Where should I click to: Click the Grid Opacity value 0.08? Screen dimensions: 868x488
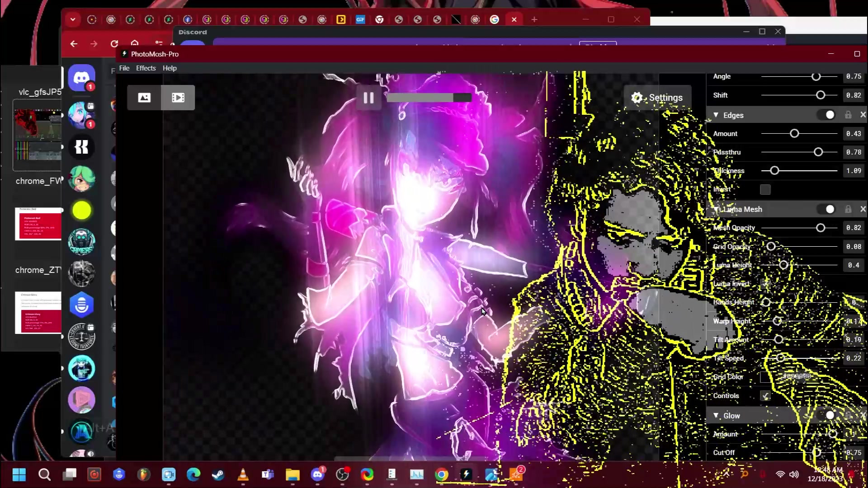pyautogui.click(x=854, y=247)
